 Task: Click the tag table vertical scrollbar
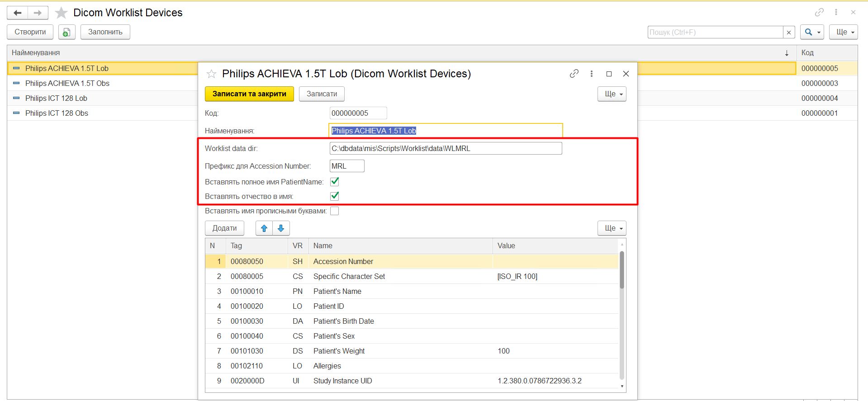point(622,271)
